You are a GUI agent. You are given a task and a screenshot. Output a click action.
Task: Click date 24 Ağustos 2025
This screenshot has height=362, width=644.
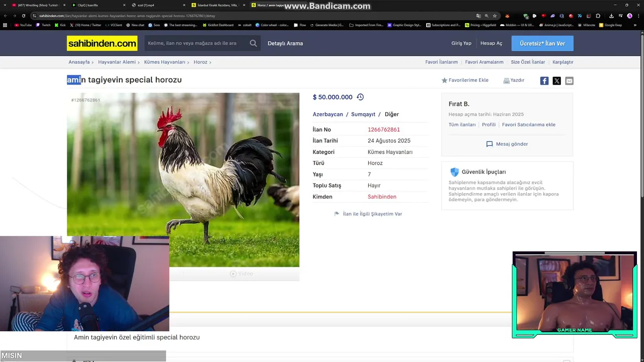389,141
